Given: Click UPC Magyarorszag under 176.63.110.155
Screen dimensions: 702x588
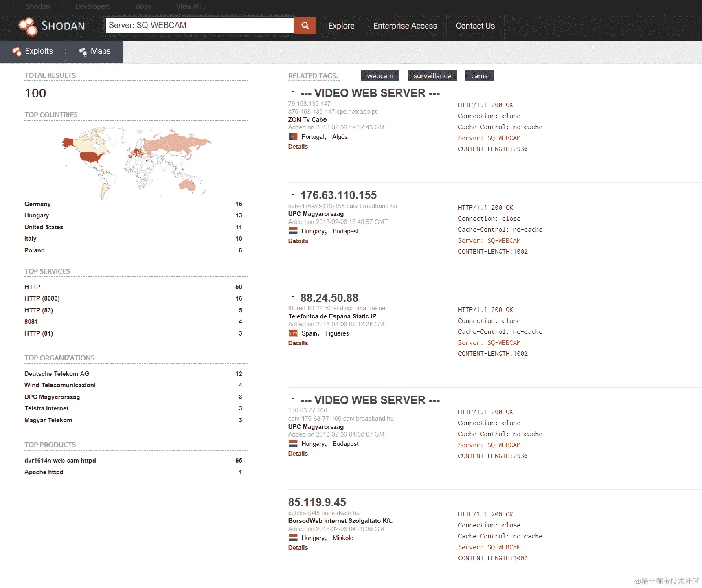Looking at the screenshot, I should click(316, 214).
